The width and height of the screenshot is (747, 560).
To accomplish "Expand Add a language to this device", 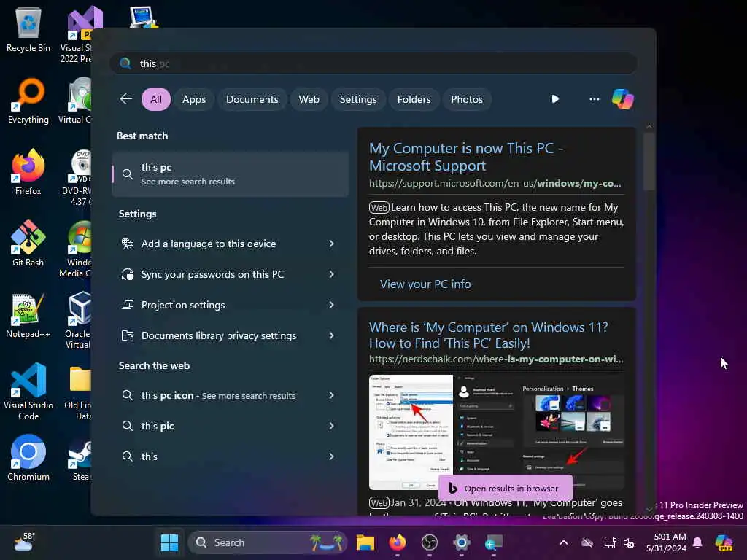I will (332, 244).
